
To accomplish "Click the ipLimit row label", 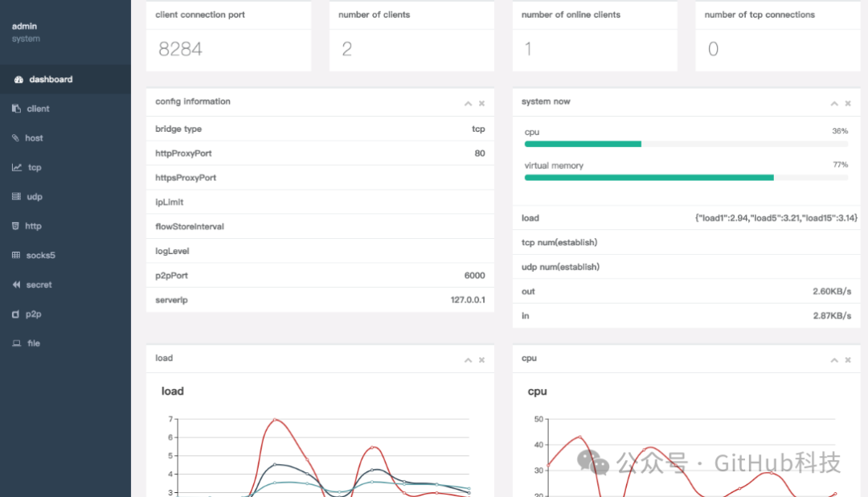I will coord(170,202).
